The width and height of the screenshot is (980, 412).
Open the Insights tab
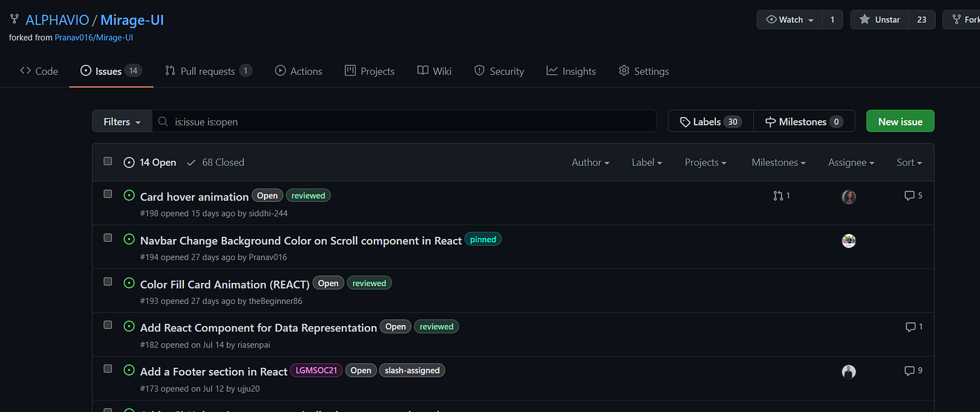(x=571, y=71)
